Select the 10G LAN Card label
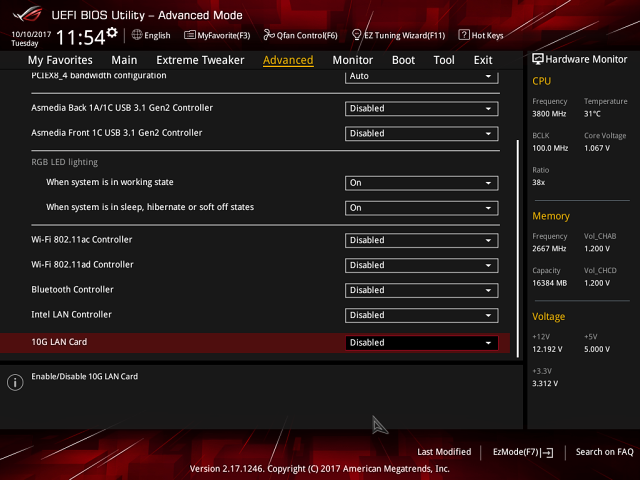 [59, 342]
